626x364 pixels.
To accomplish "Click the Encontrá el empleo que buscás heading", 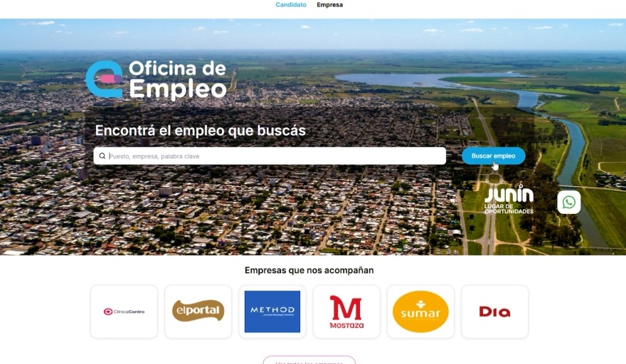I will coord(201,131).
